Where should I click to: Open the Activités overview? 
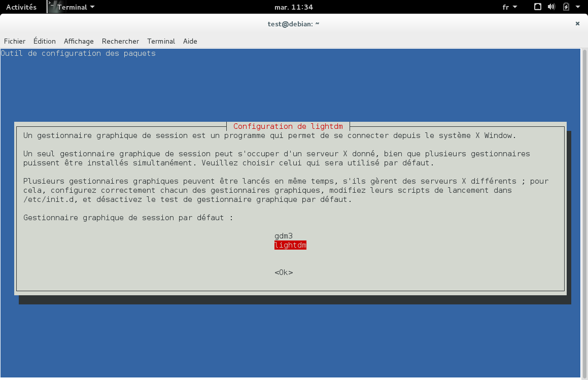coord(21,7)
